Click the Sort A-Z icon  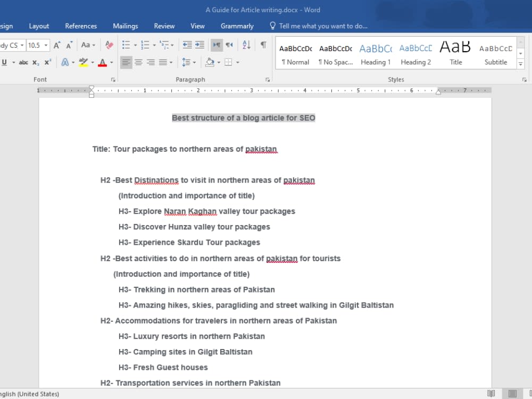point(247,45)
